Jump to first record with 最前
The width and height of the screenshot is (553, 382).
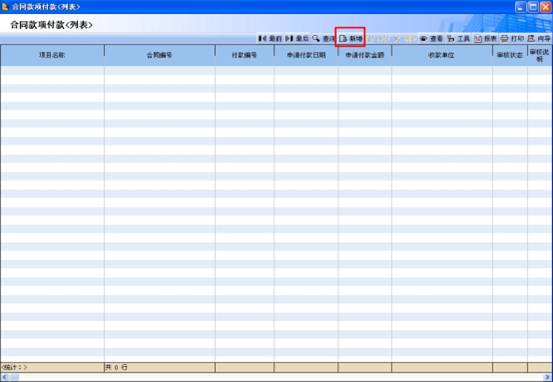click(x=270, y=38)
